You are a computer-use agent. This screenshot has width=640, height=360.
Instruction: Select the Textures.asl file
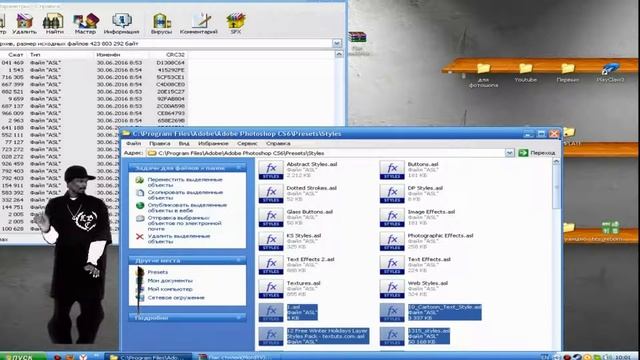point(290,288)
